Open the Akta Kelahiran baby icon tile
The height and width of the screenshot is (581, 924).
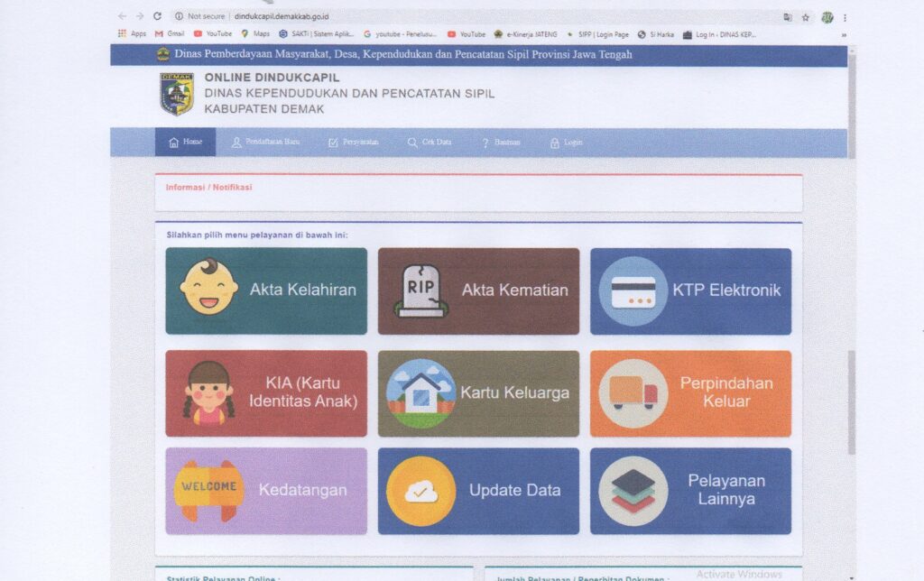tap(208, 287)
